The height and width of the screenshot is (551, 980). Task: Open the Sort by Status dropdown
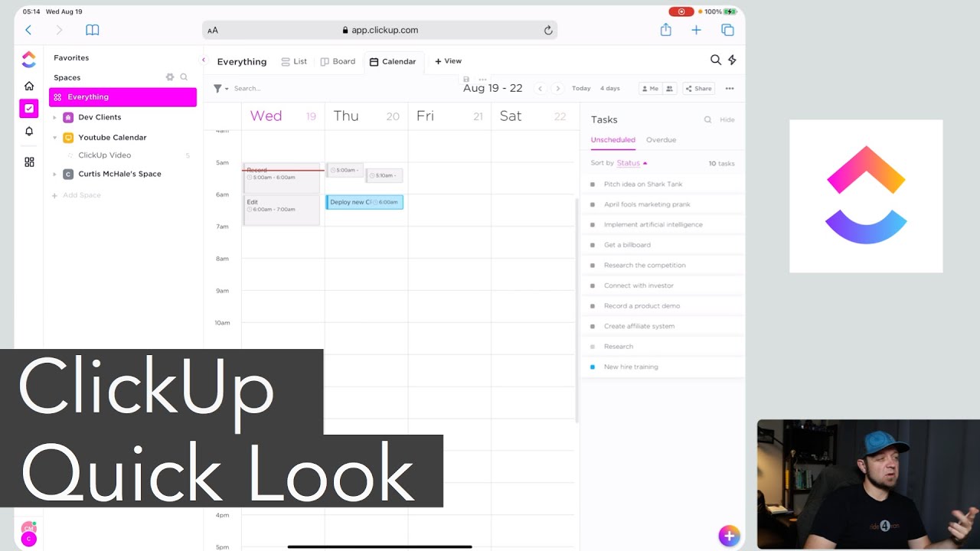coord(628,163)
